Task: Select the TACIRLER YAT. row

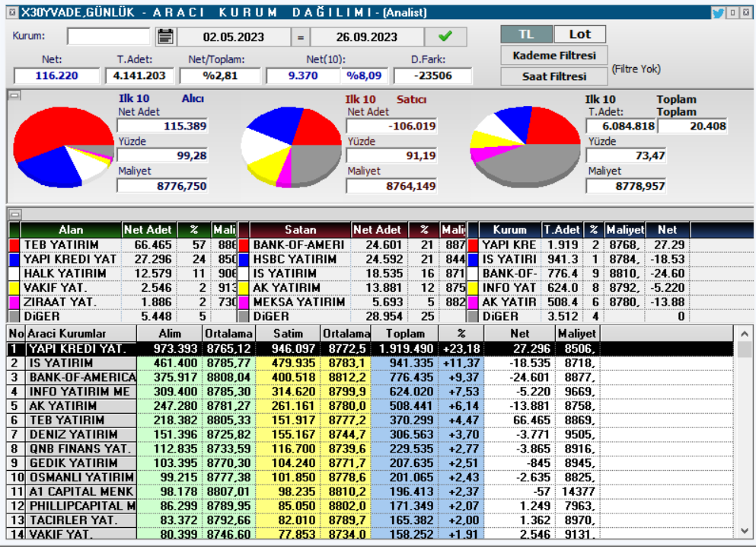Action: click(370, 520)
